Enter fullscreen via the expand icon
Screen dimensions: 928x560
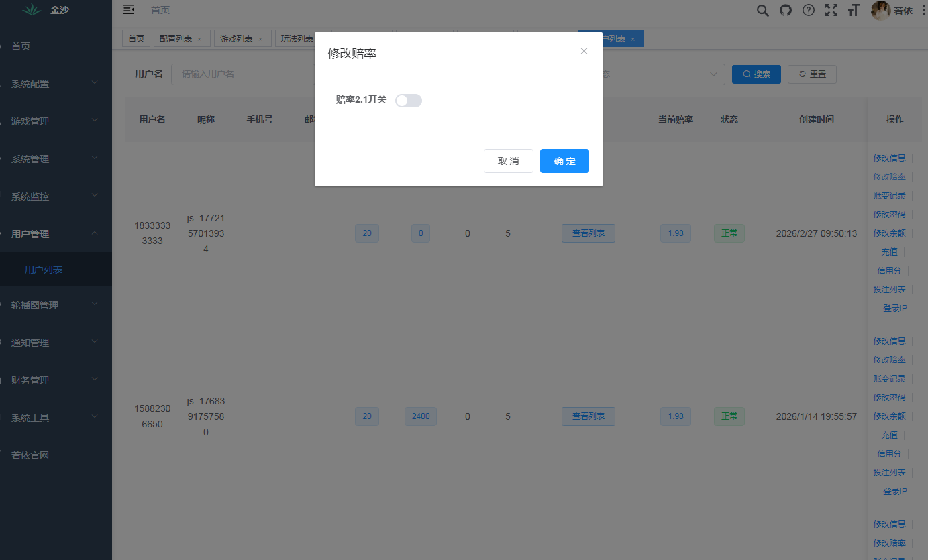point(831,10)
